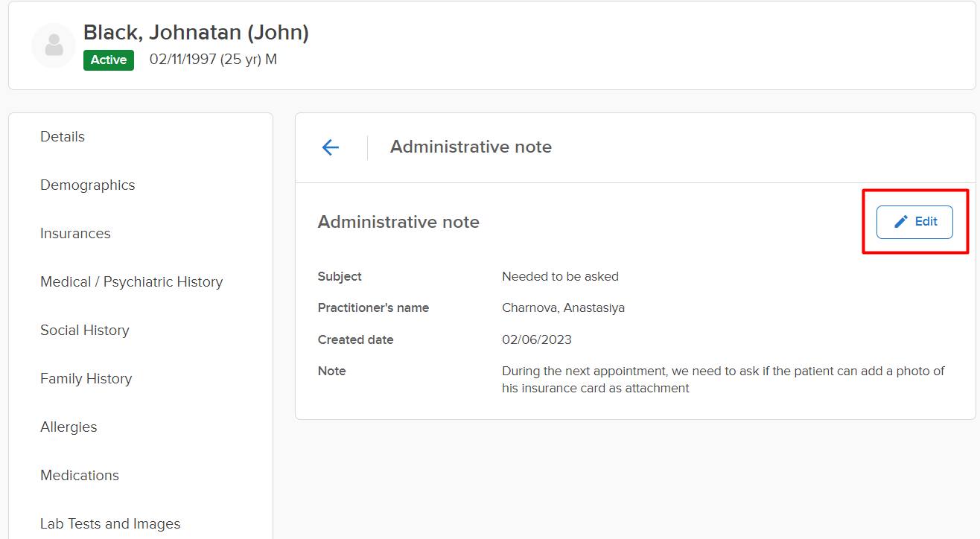
Task: Click practitioner name Charnova, Anastasiya
Action: [563, 308]
